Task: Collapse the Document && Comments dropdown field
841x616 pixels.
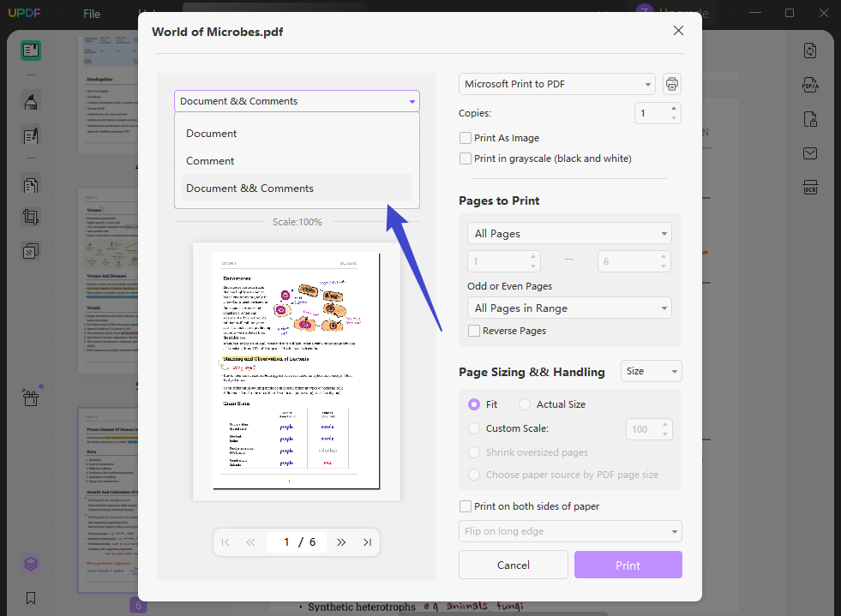Action: (x=297, y=101)
